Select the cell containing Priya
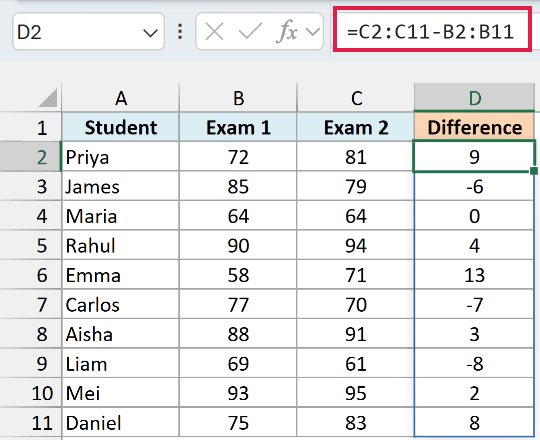540x440 pixels. (121, 157)
